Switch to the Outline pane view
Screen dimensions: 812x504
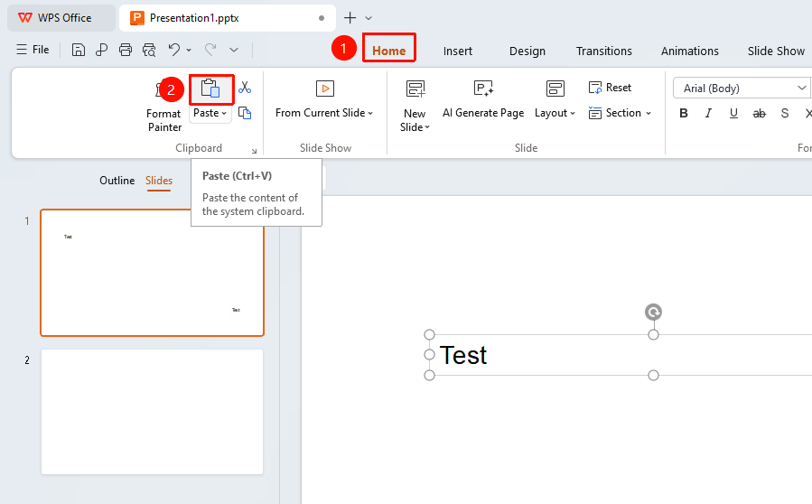tap(117, 181)
